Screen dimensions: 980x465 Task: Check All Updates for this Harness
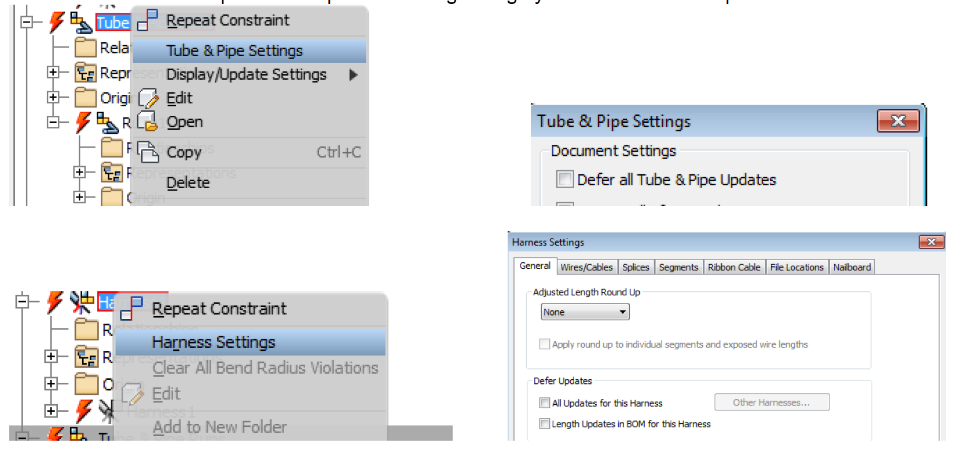pos(544,403)
